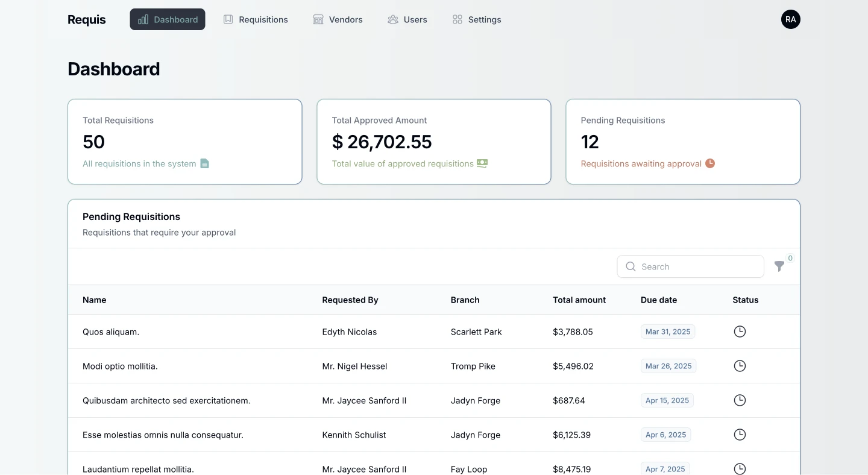868x475 pixels.
Task: Click the Pending Requisitions card count 12
Action: (590, 142)
